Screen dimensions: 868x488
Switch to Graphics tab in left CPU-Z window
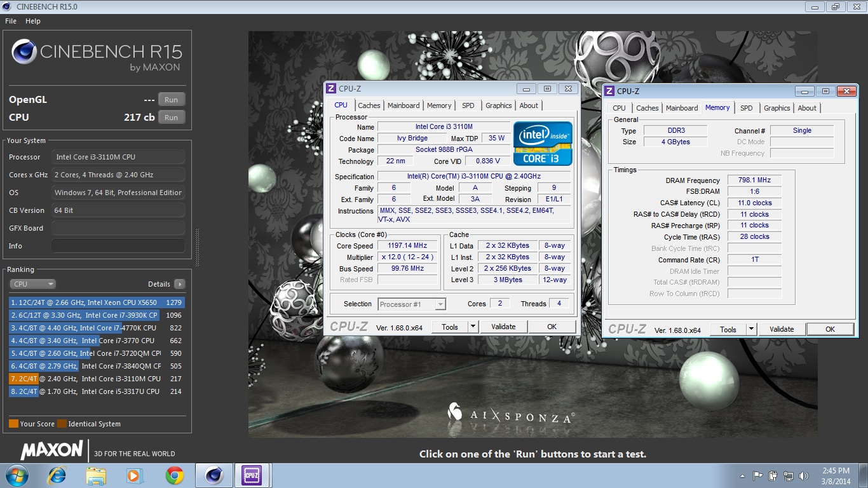[499, 105]
